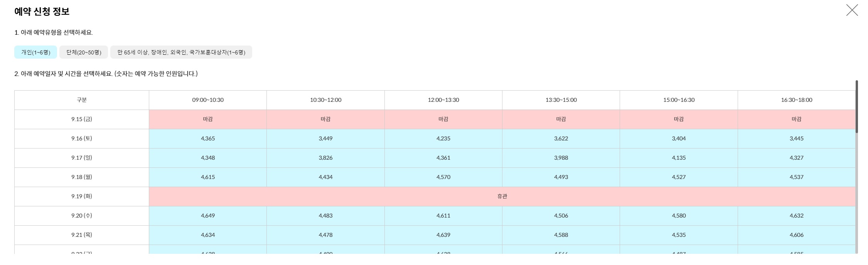Click the 9.19 (화) date row label
This screenshot has height=265, width=868.
click(82, 196)
